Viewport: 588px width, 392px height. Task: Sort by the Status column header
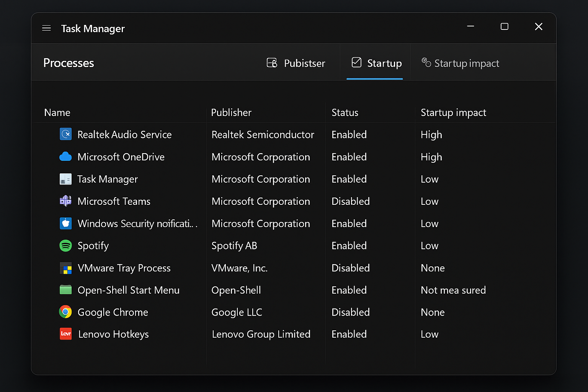coord(345,112)
